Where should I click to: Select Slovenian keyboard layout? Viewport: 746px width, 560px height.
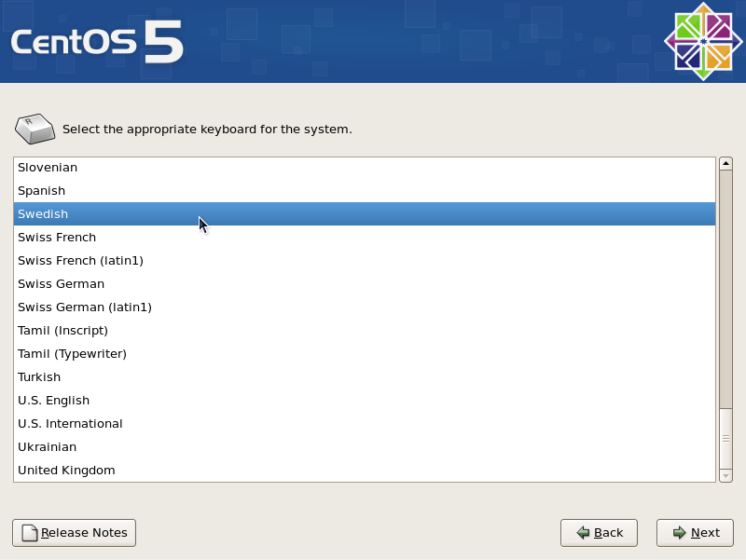[x=365, y=168]
